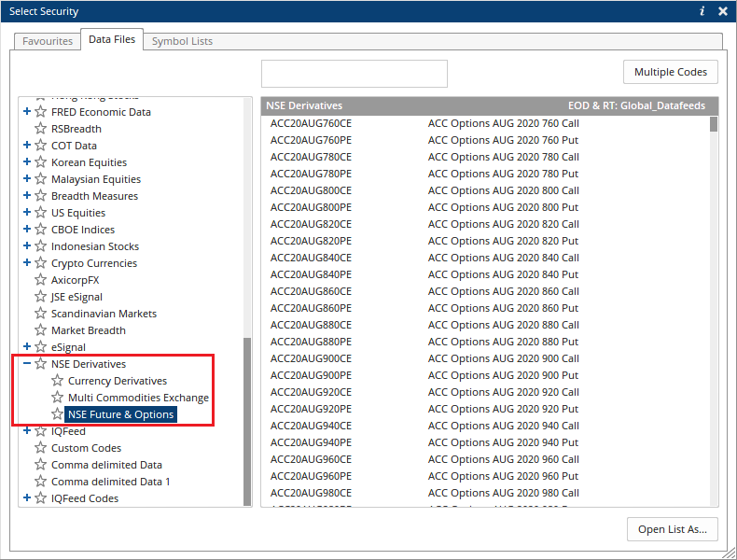Toggle favourite star for Market Breadth
Viewport: 737px width, 560px height.
(41, 330)
